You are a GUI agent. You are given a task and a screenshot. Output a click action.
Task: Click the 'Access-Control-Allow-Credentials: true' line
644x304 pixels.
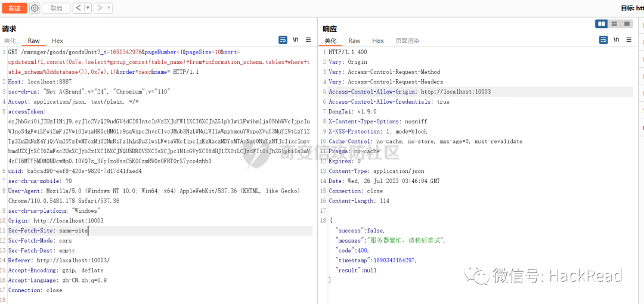click(389, 101)
